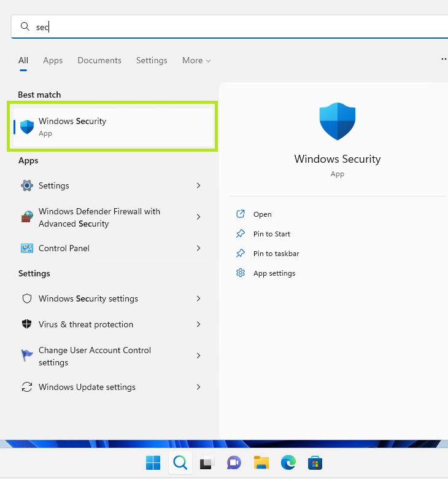The height and width of the screenshot is (479, 448).
Task: Expand the Control Panel result chevron
Action: [x=198, y=248]
